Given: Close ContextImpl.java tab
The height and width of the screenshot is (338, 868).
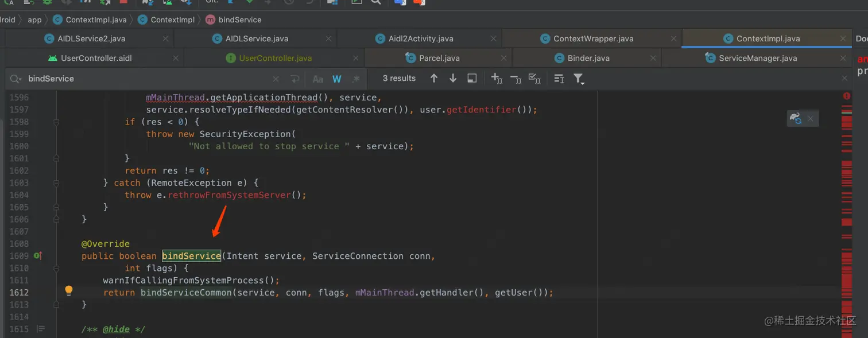Looking at the screenshot, I should click(x=843, y=39).
